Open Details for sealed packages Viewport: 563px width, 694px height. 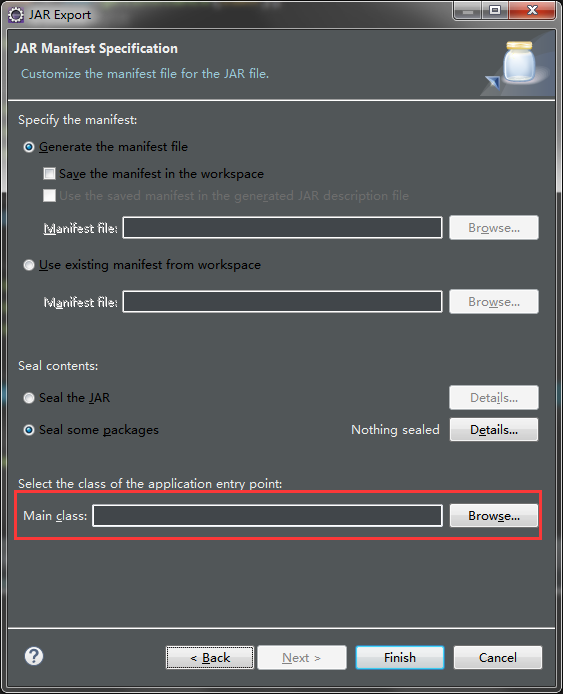point(494,430)
